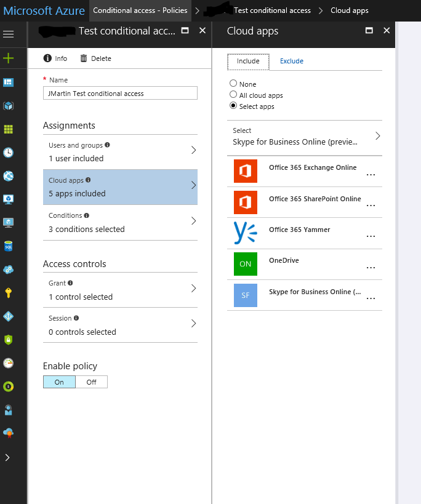Open the Select apps chooser chevron
This screenshot has width=421, height=504.
click(378, 136)
